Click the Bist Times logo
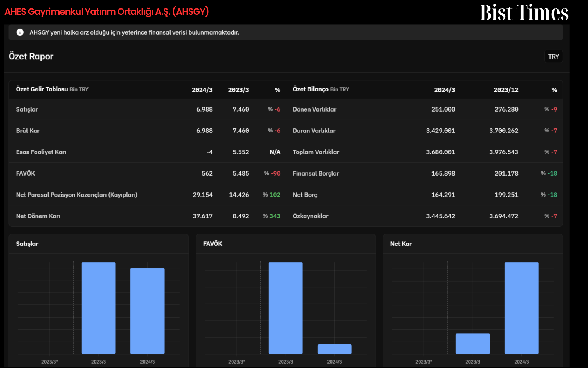588x368 pixels. pyautogui.click(x=524, y=13)
